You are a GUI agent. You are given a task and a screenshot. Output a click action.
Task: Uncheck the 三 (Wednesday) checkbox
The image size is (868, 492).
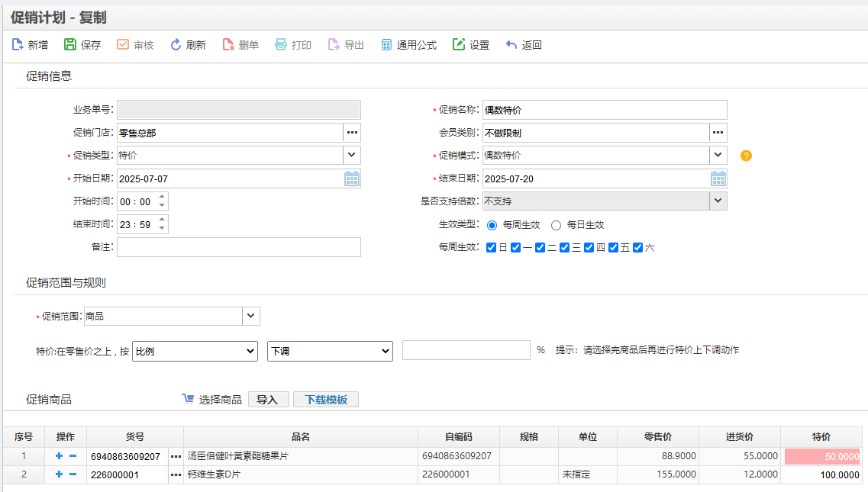click(564, 247)
